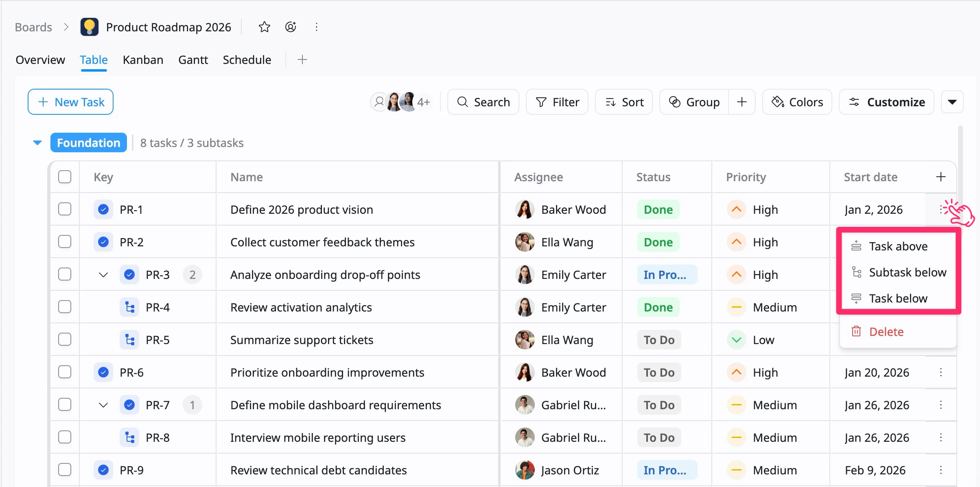Check the PR-1 row checkbox
980x487 pixels.
[65, 209]
